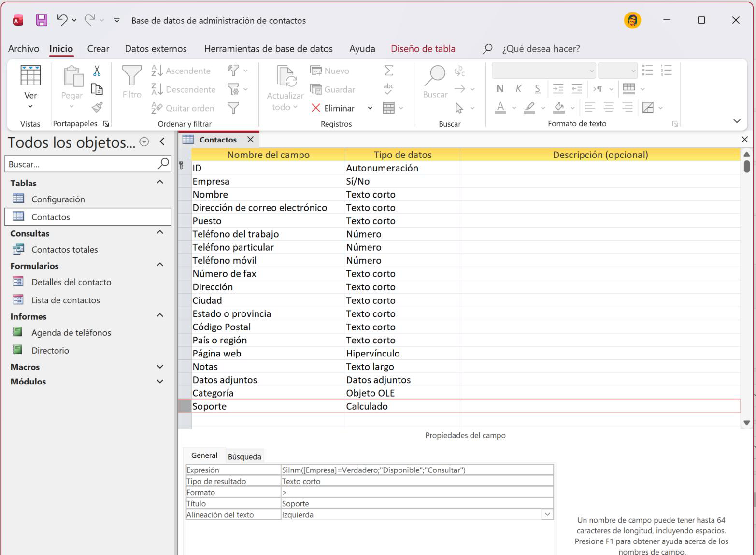Click the search magnifier in navigation pane

coord(163,164)
